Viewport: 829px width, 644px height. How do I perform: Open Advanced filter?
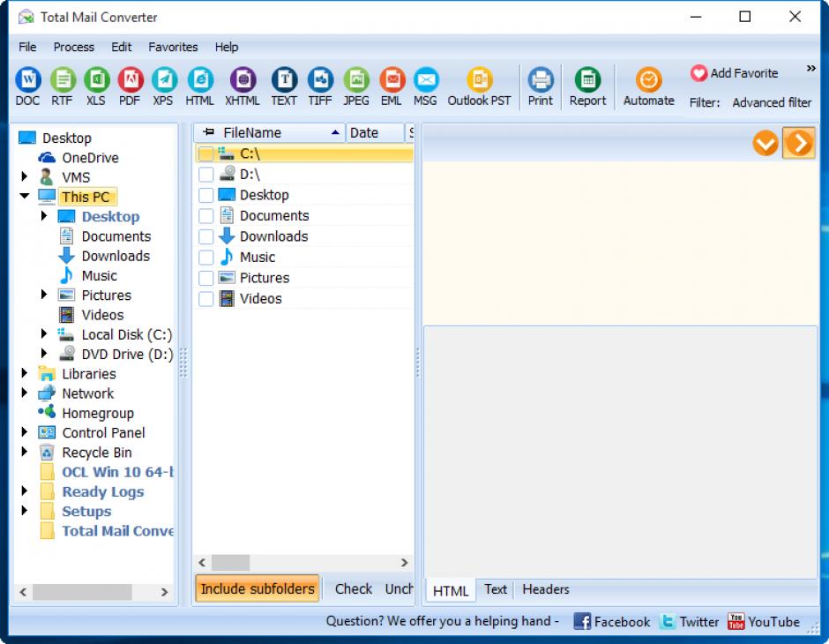click(772, 102)
